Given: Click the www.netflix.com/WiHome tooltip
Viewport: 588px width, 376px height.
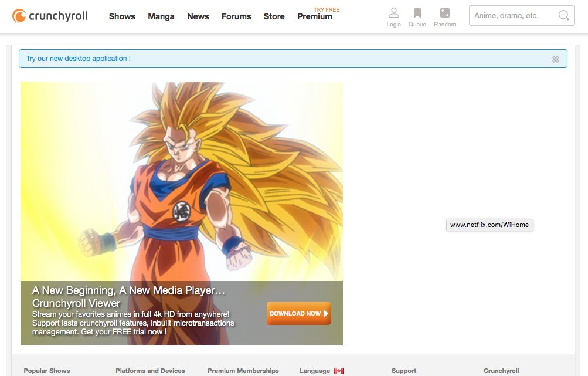Looking at the screenshot, I should tap(490, 225).
